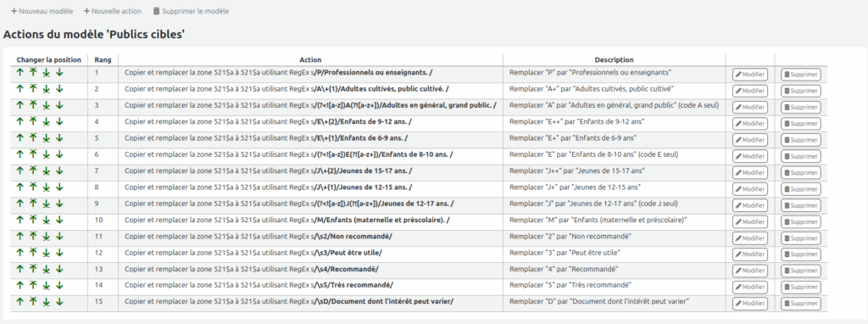Image resolution: width=868 pixels, height=324 pixels.
Task: Move rank 13 action to the bottom
Action: pos(47,269)
